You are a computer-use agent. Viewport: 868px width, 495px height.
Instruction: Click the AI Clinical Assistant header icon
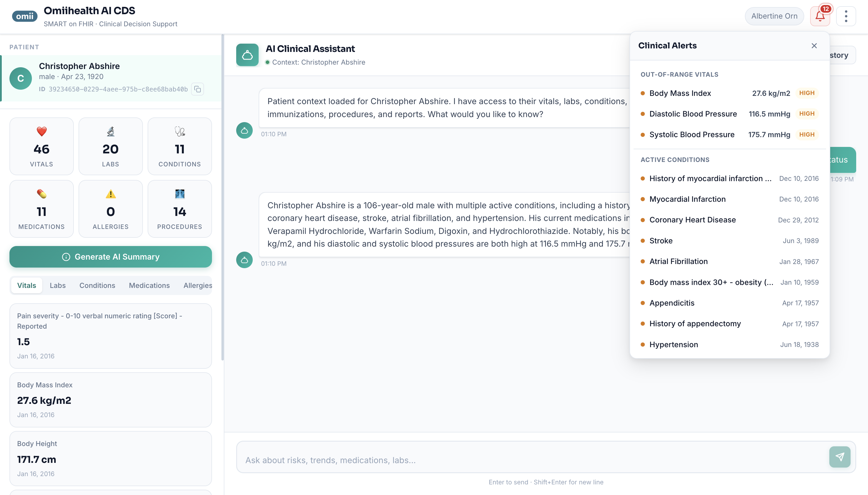[247, 55]
